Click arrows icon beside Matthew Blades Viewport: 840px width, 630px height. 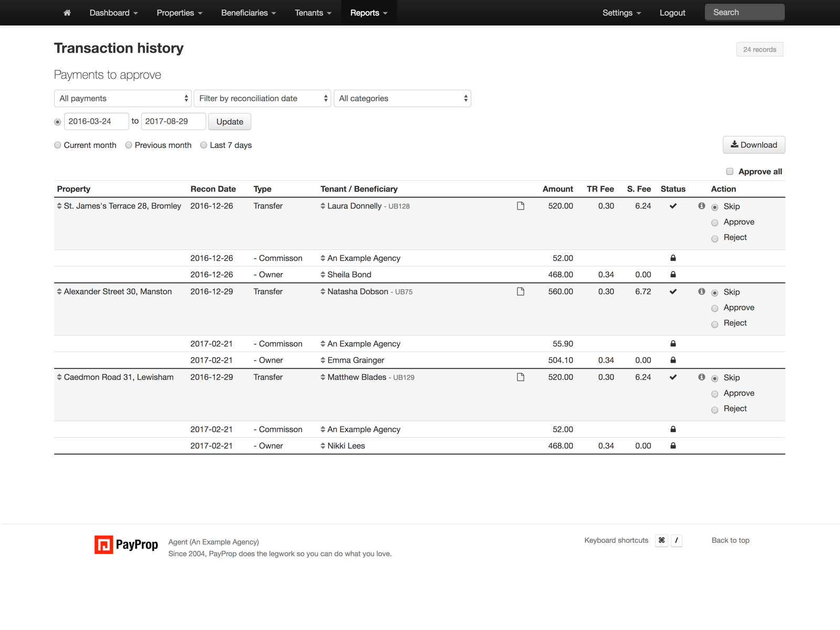323,377
